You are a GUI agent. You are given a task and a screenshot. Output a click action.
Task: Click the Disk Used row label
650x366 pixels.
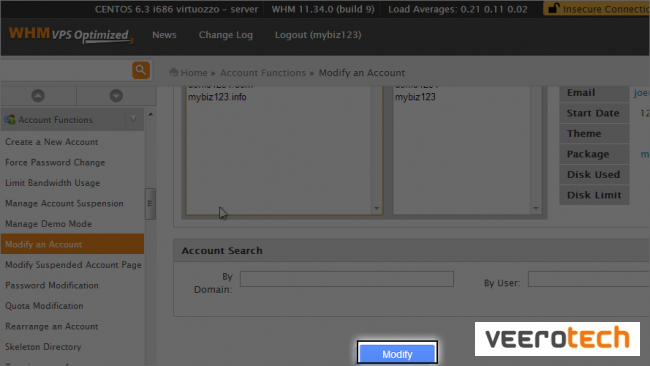point(593,175)
